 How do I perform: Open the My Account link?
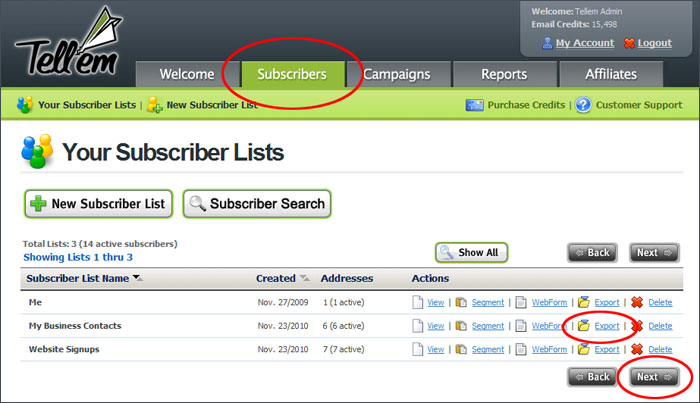(585, 43)
